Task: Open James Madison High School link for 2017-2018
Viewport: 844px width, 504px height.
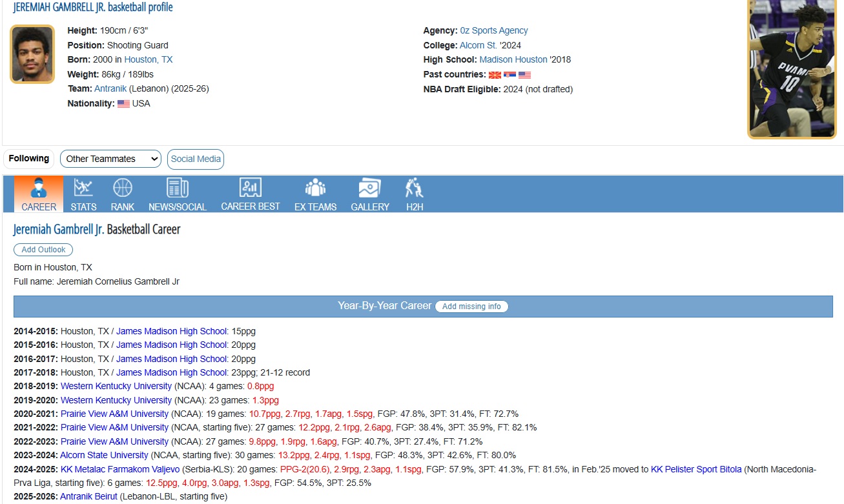Action: coord(172,372)
